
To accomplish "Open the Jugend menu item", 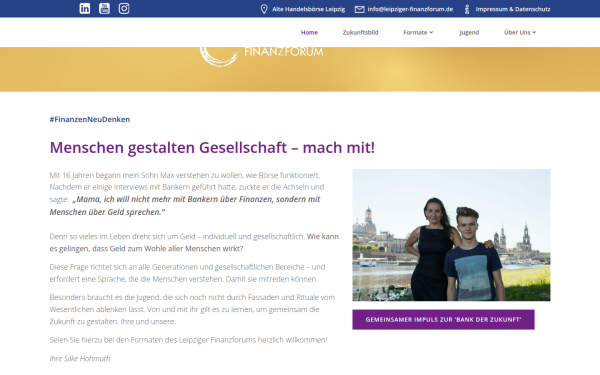I will (x=469, y=33).
